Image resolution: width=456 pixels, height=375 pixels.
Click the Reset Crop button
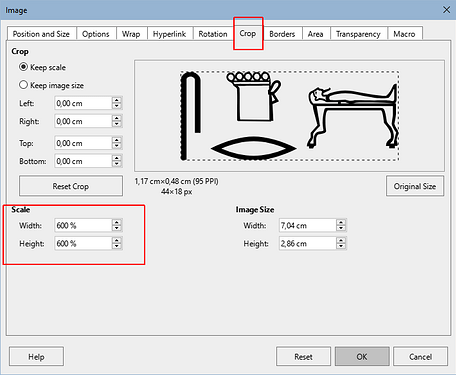click(71, 186)
